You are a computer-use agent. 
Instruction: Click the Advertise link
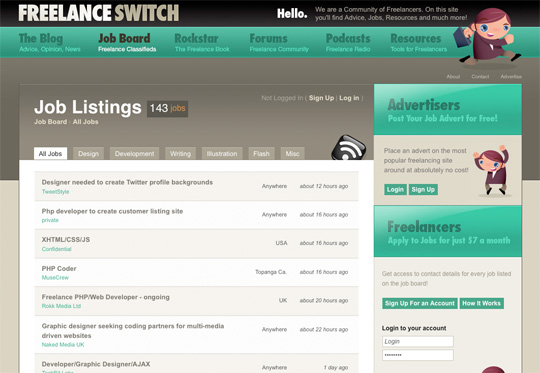[511, 76]
